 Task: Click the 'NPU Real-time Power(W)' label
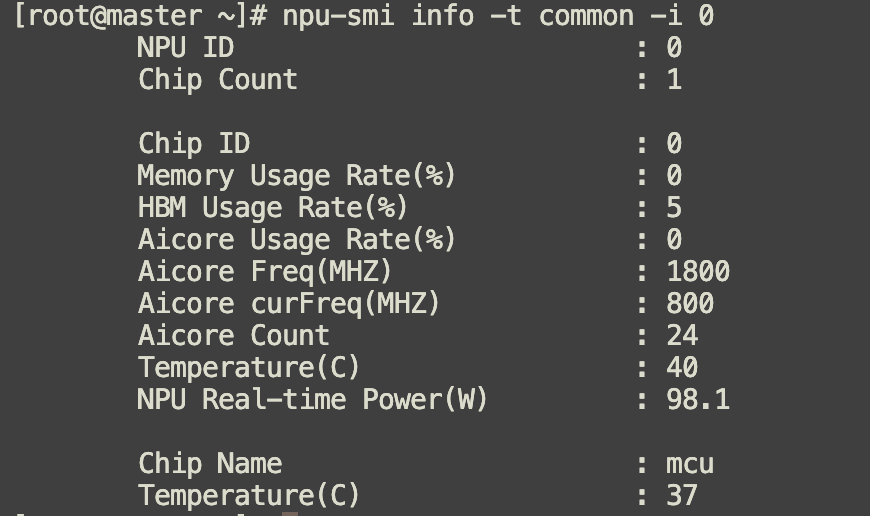[x=312, y=399]
